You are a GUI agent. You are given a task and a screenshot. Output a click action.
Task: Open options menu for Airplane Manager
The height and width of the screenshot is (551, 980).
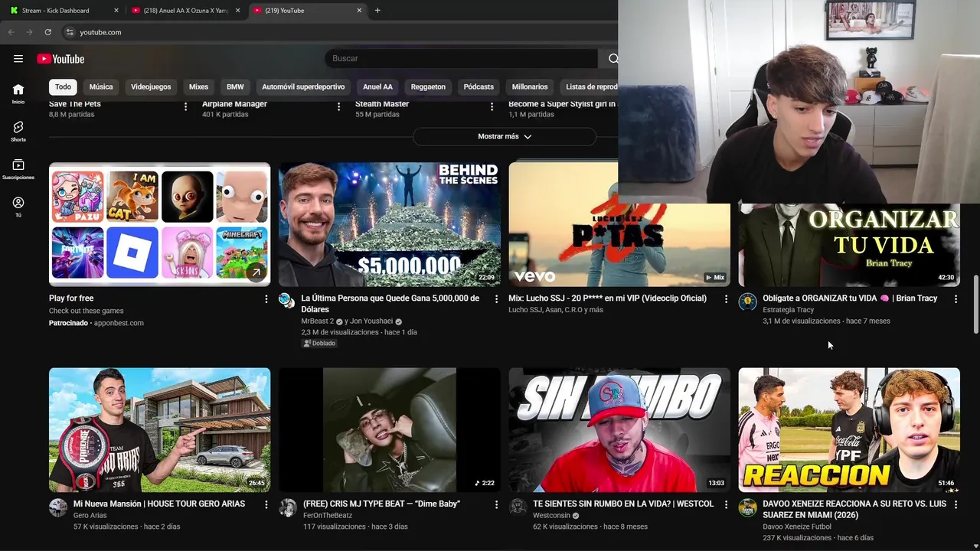point(338,106)
